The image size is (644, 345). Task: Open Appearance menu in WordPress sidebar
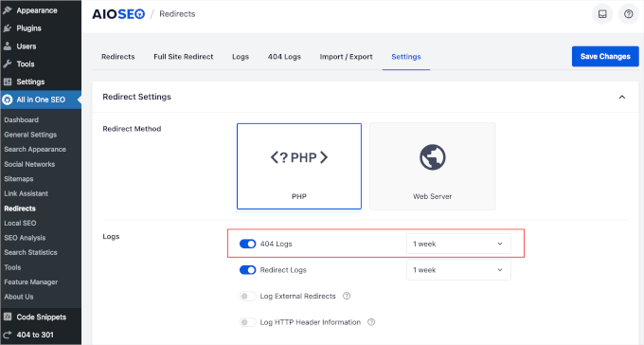[x=37, y=10]
